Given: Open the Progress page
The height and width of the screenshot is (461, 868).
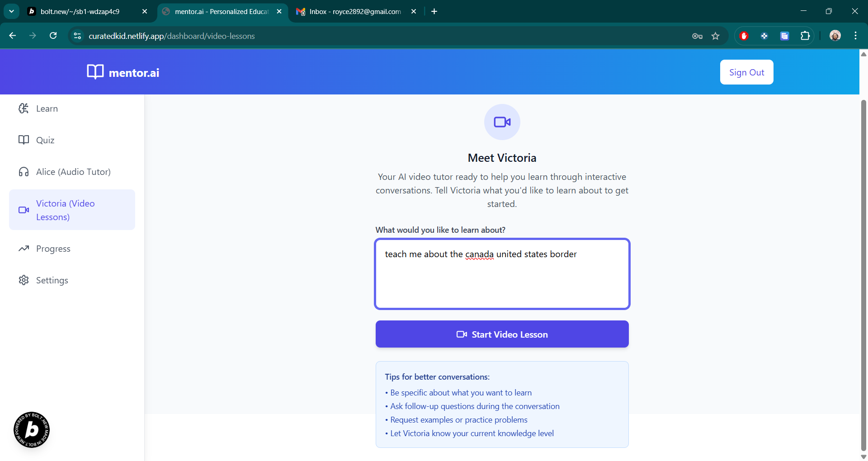Looking at the screenshot, I should tap(72, 249).
